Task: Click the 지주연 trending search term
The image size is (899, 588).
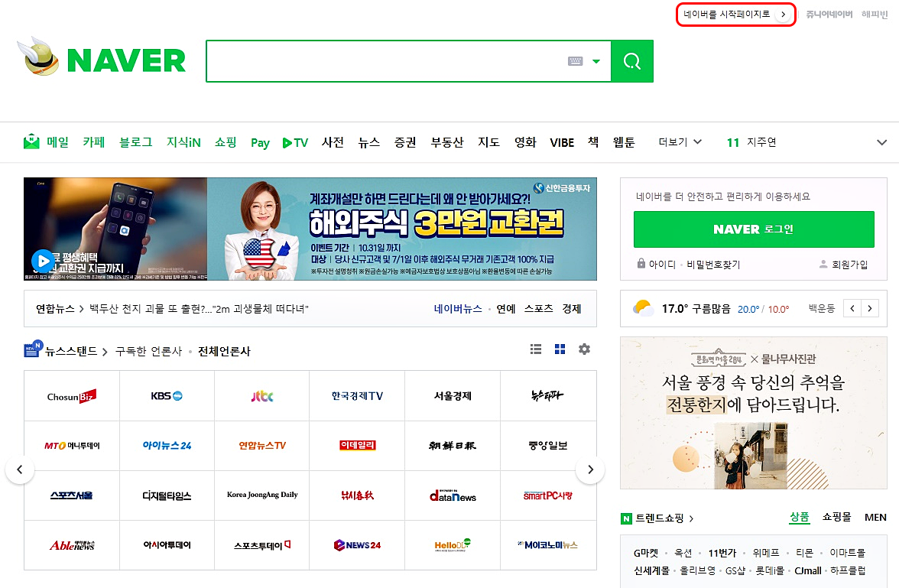Action: [x=761, y=142]
